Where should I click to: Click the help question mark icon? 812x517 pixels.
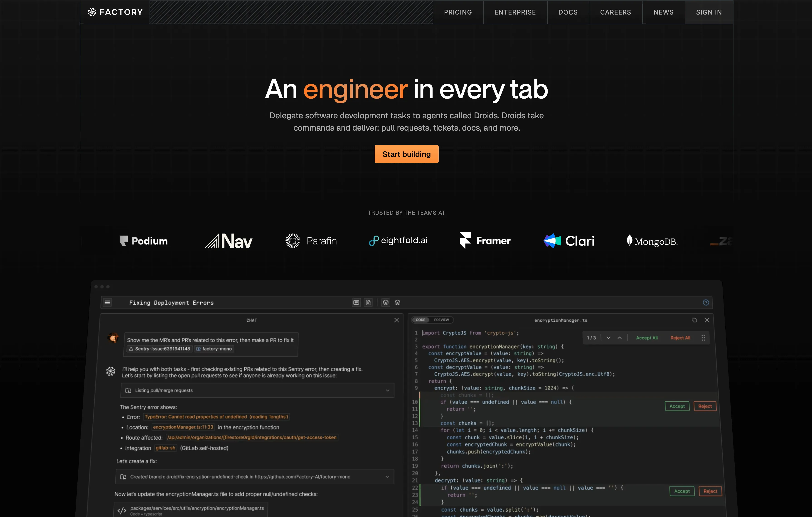[x=706, y=302]
